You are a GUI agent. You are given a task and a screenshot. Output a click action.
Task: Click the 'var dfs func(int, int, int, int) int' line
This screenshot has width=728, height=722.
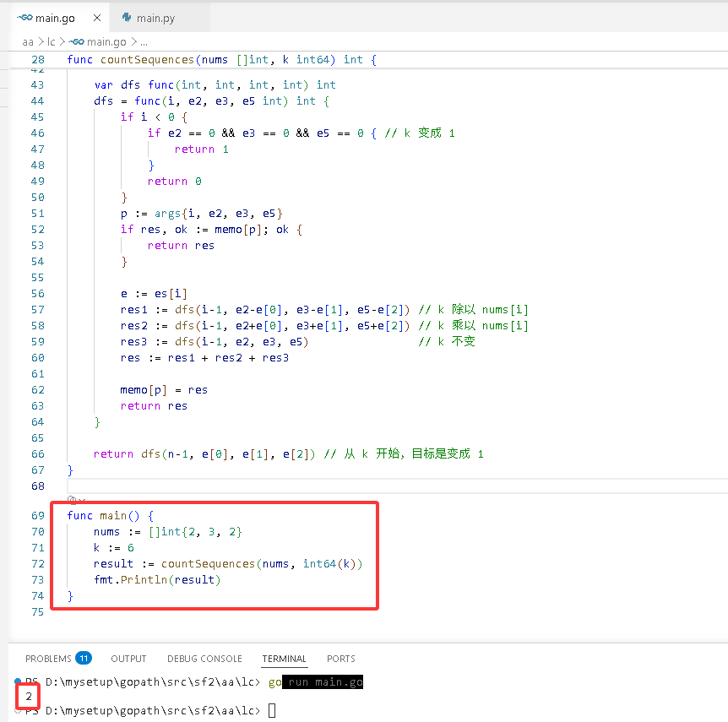tap(215, 85)
